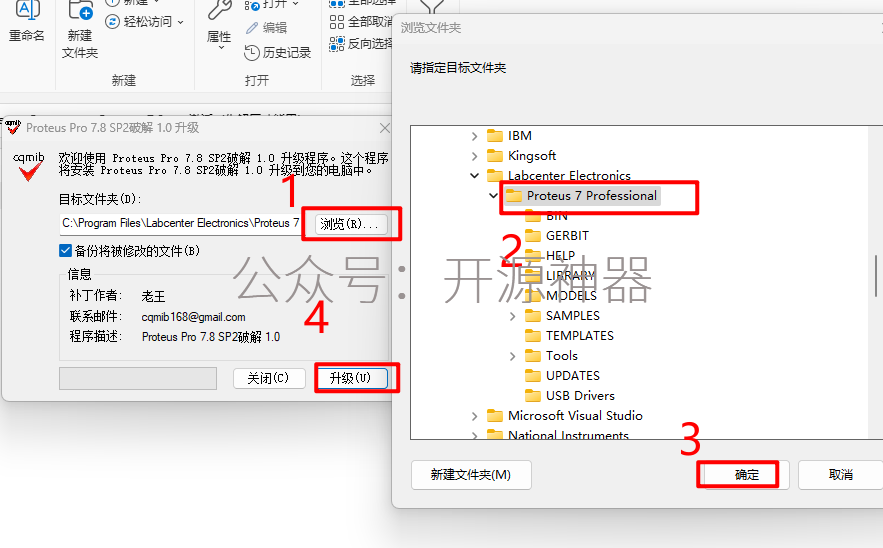Select the Tools folder
The image size is (883, 548).
pos(561,355)
